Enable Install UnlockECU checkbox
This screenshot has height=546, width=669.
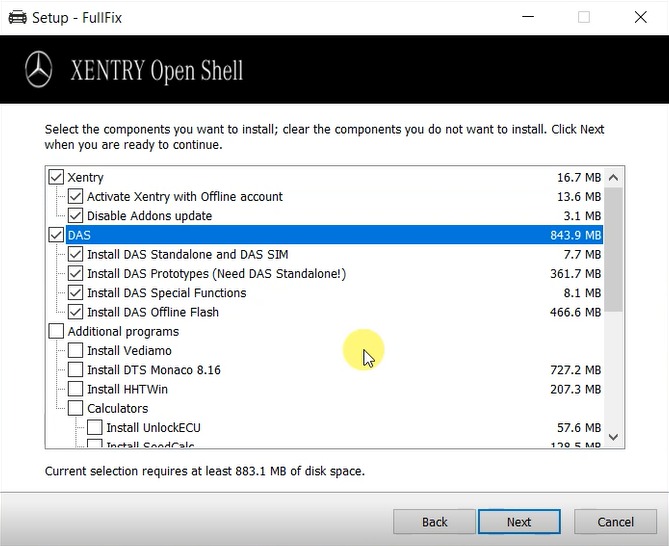coord(95,427)
